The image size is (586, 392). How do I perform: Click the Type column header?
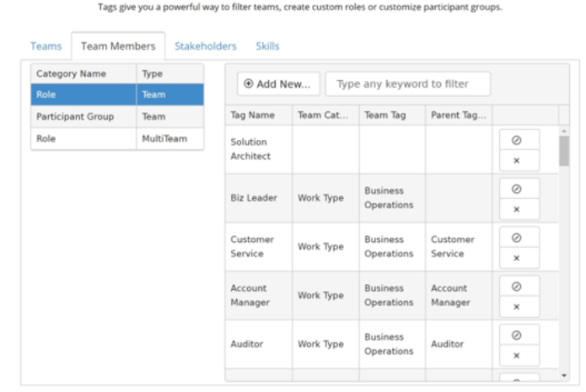(170, 73)
